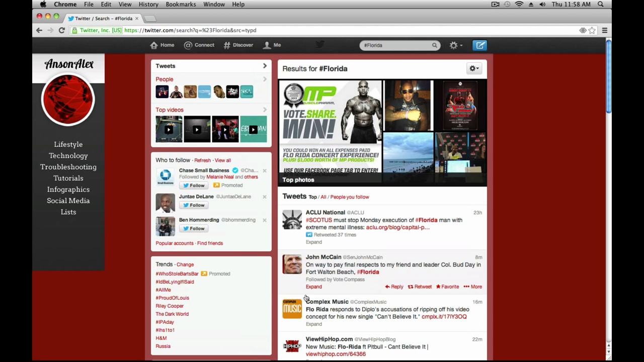This screenshot has width=644, height=362.
Task: Bookmark the page with the star icon
Action: point(592,30)
